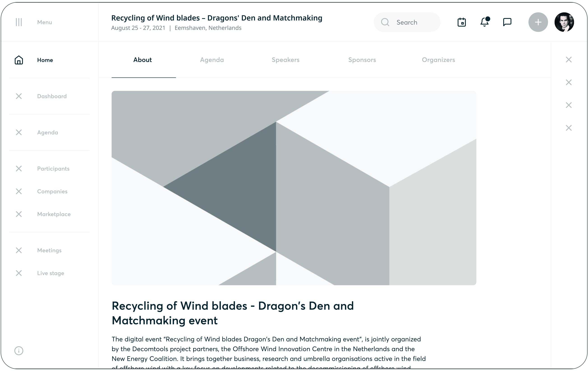Open Meetings from sidebar menu

(x=49, y=250)
